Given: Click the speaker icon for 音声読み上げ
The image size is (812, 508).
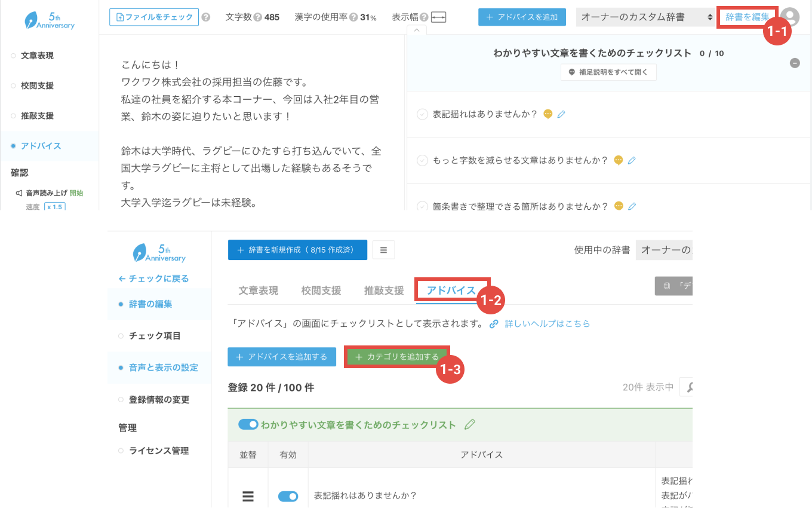Looking at the screenshot, I should (19, 193).
